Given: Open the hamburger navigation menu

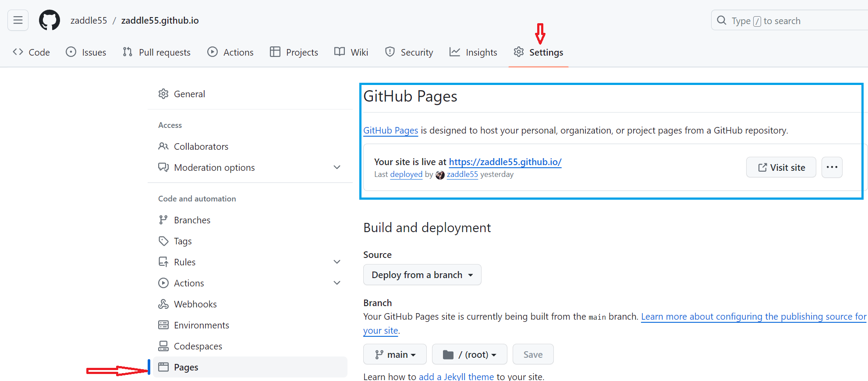Looking at the screenshot, I should pyautogui.click(x=18, y=20).
